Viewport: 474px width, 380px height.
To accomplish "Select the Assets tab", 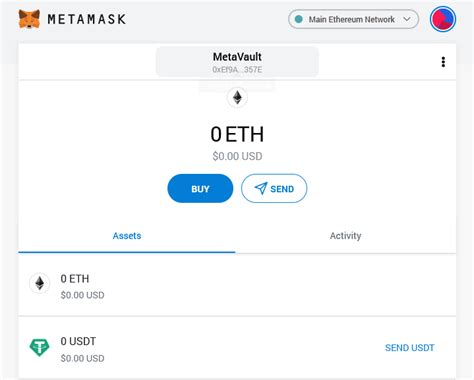I will point(127,236).
